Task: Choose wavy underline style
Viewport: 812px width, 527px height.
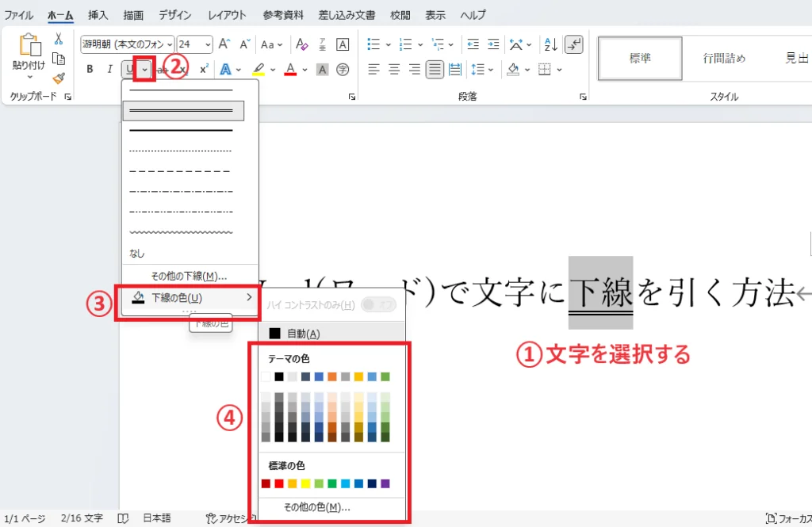Action: pos(182,232)
